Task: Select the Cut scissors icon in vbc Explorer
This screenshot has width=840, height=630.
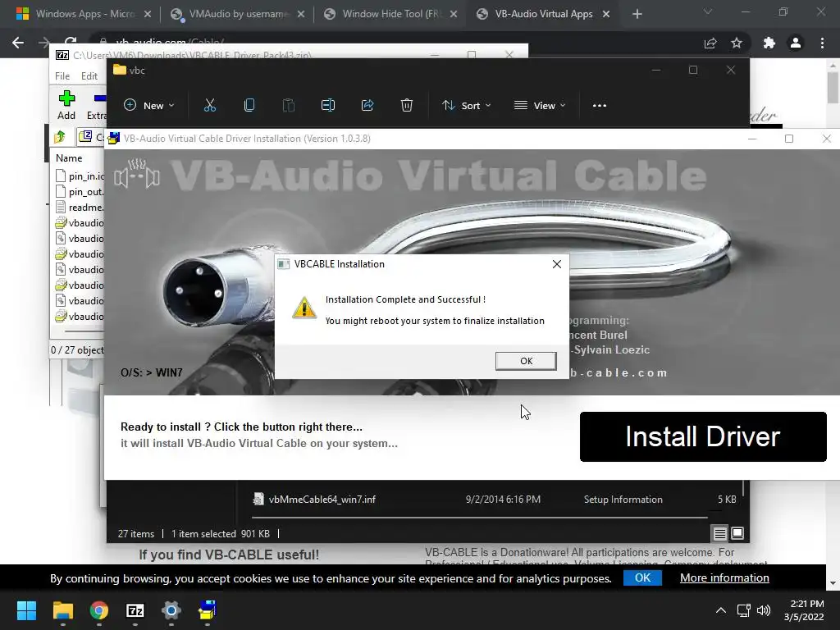Action: tap(209, 106)
